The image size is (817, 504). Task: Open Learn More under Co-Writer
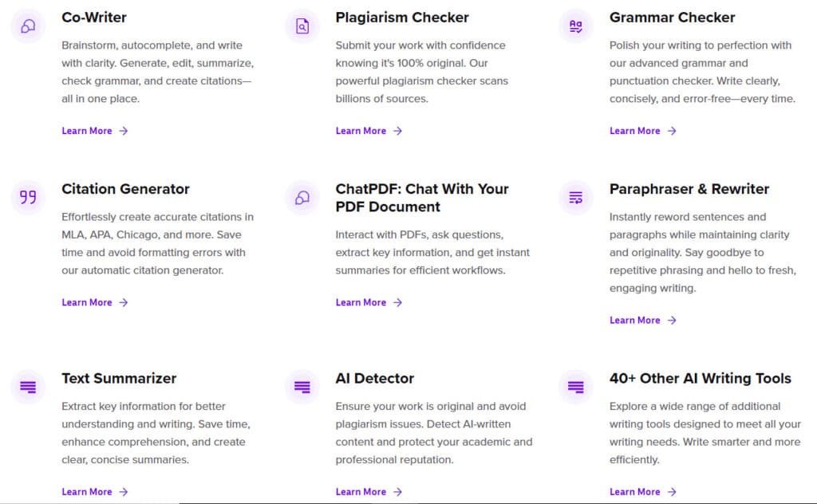point(88,130)
